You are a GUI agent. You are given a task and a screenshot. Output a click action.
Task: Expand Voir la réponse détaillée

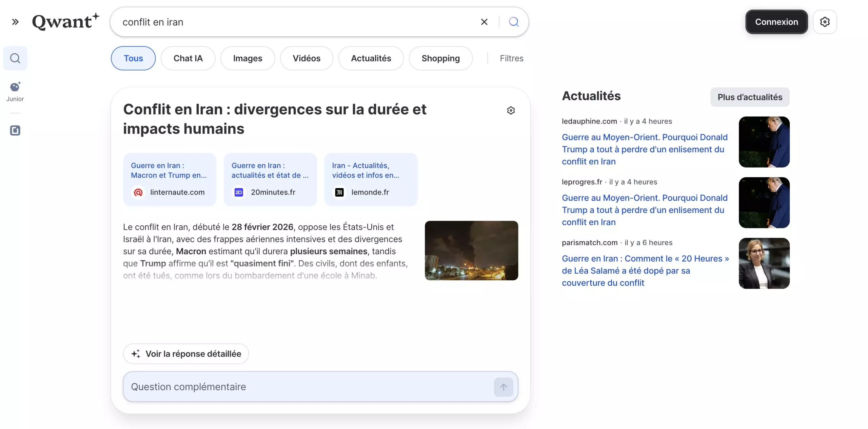(186, 354)
